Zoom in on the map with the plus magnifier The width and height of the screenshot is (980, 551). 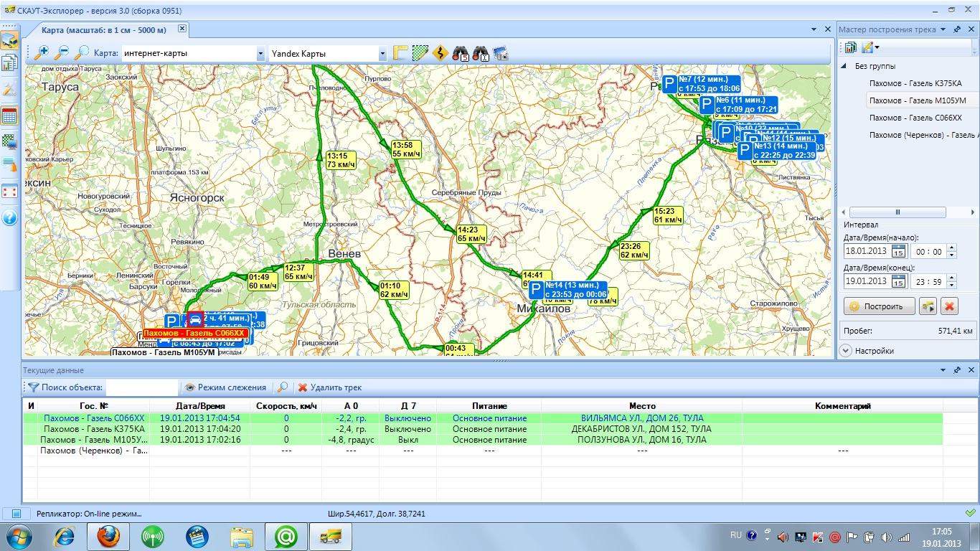42,52
